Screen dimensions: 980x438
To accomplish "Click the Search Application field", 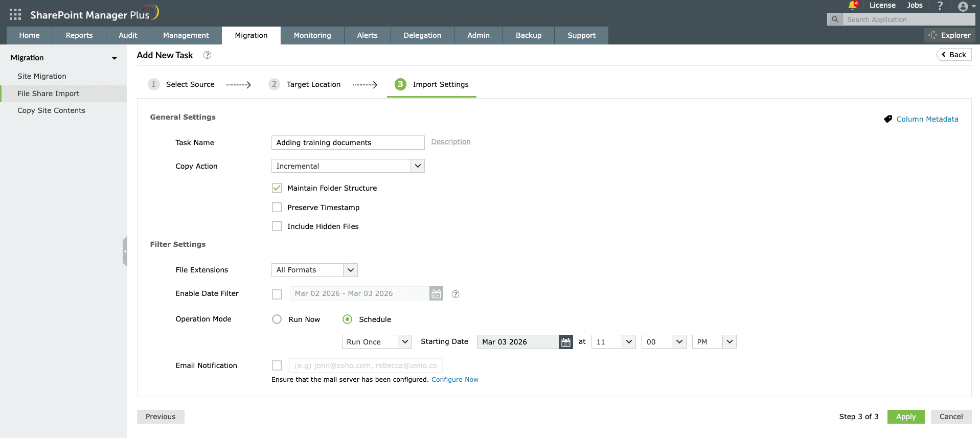I will click(x=908, y=19).
